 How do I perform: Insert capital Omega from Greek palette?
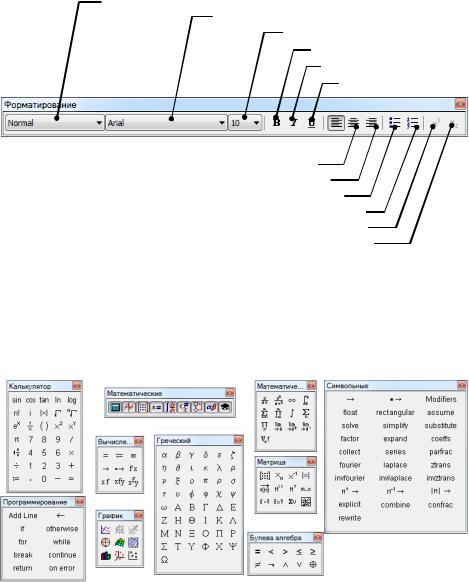(x=164, y=560)
